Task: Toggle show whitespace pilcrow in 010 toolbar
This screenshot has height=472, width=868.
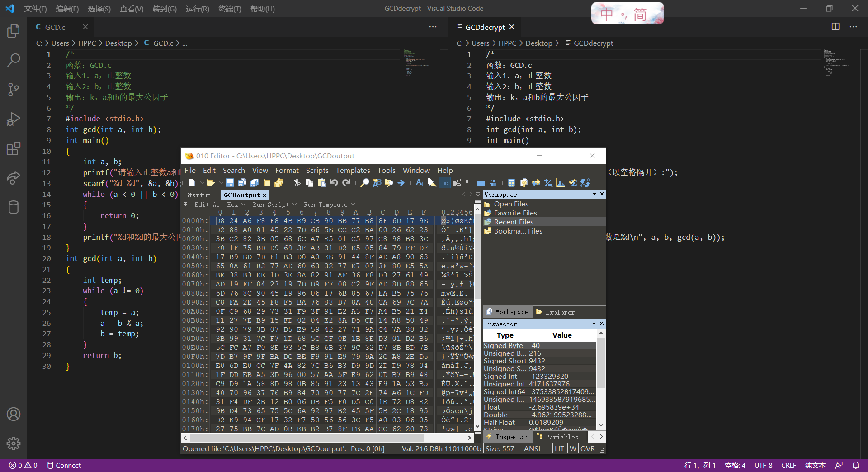Action: [468, 183]
